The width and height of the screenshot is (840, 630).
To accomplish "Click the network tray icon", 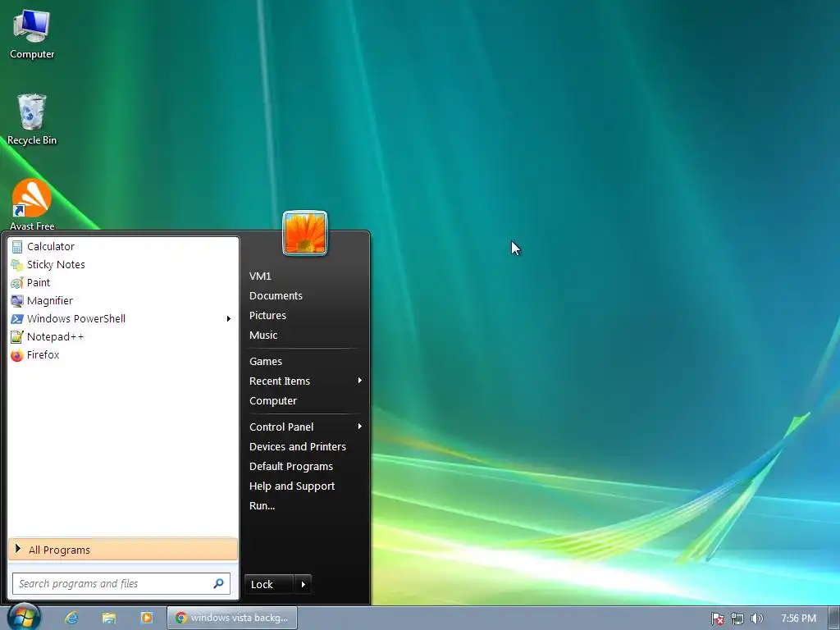I will [x=737, y=619].
